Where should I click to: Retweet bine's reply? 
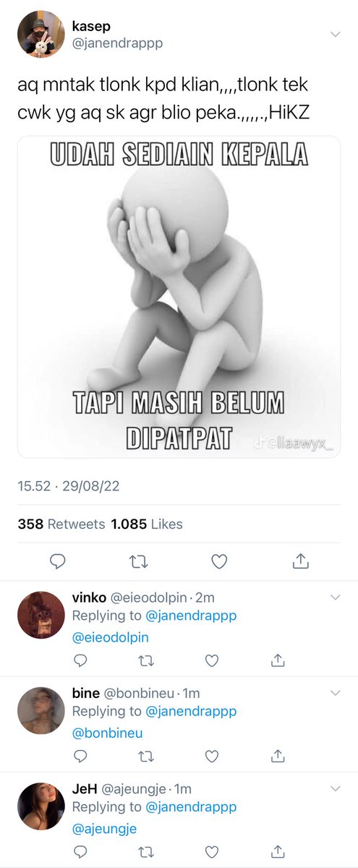point(145,757)
